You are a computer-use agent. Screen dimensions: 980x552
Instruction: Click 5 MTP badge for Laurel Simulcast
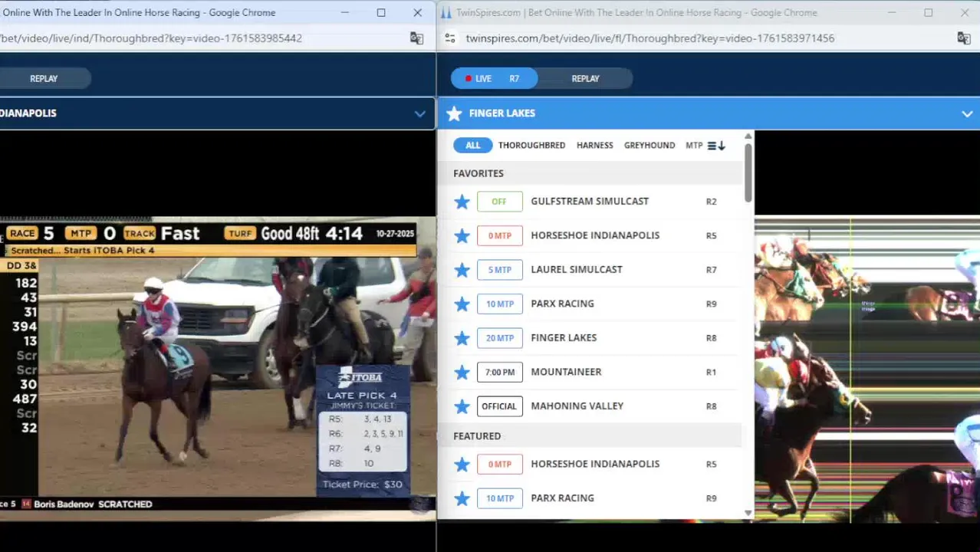coord(499,270)
